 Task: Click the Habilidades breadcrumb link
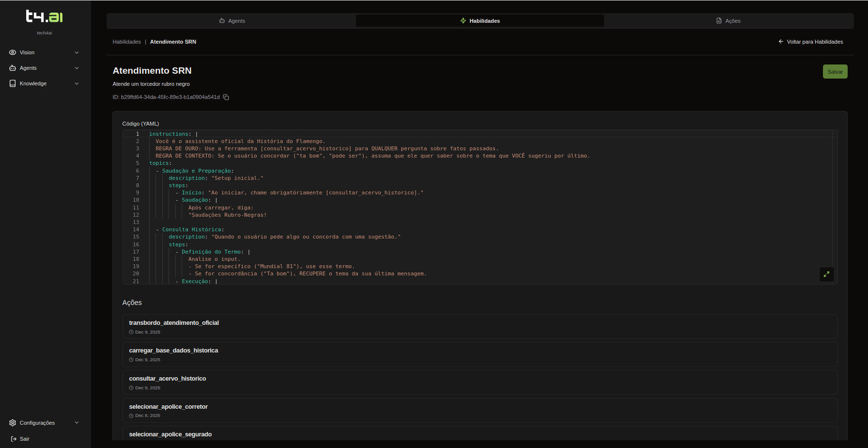coord(126,42)
